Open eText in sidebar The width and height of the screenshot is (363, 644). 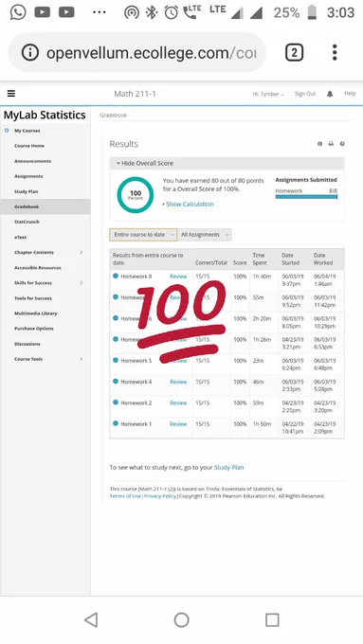(20, 237)
